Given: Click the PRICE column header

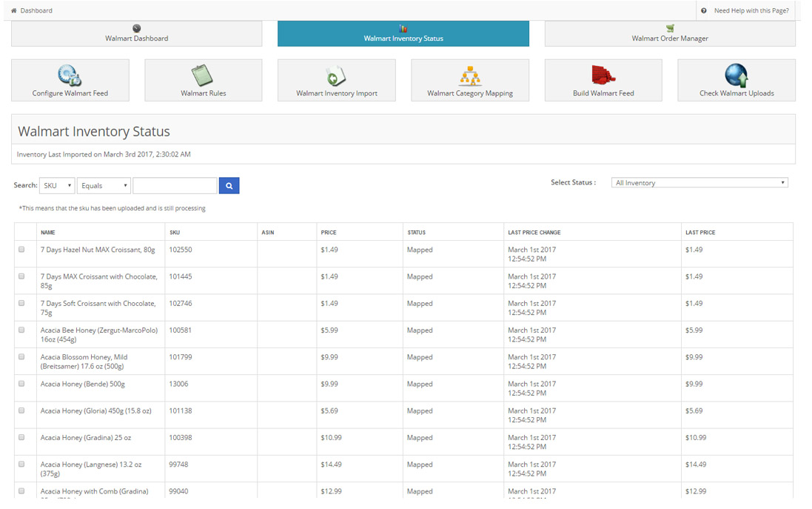Looking at the screenshot, I should pyautogui.click(x=329, y=233).
